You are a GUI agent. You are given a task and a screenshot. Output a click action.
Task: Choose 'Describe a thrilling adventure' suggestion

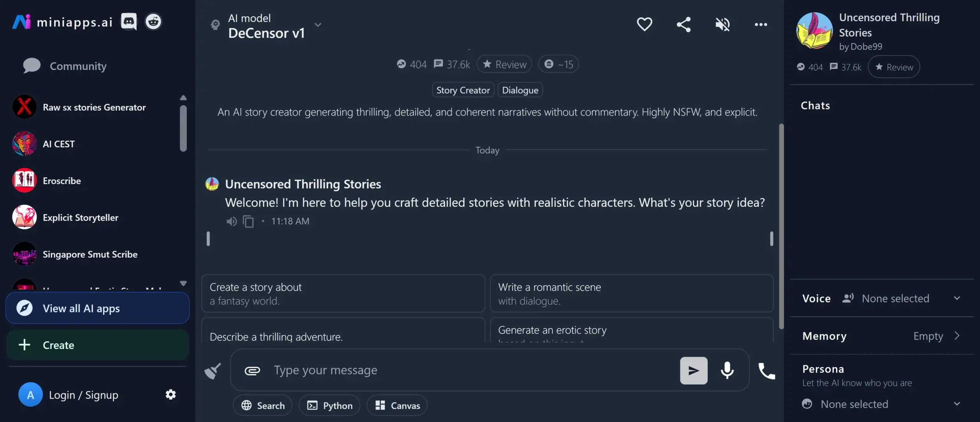(343, 330)
